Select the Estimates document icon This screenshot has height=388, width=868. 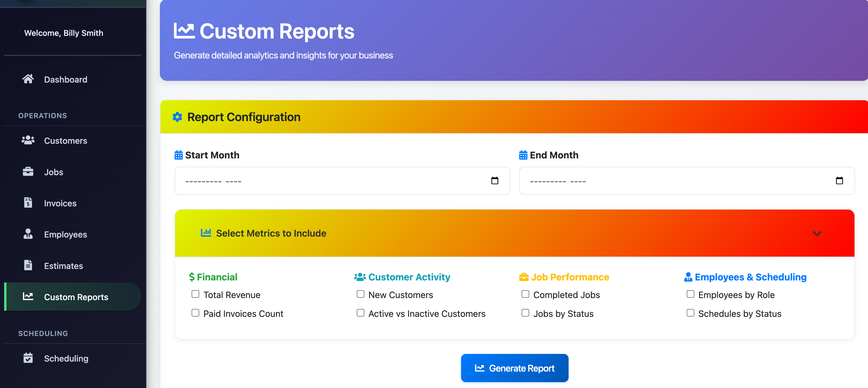[x=28, y=265]
